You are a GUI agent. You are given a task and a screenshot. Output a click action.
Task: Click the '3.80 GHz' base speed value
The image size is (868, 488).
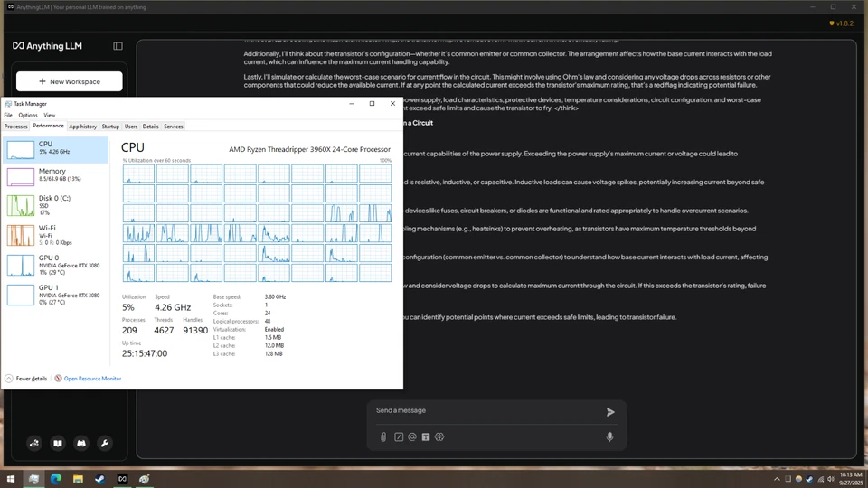point(275,297)
